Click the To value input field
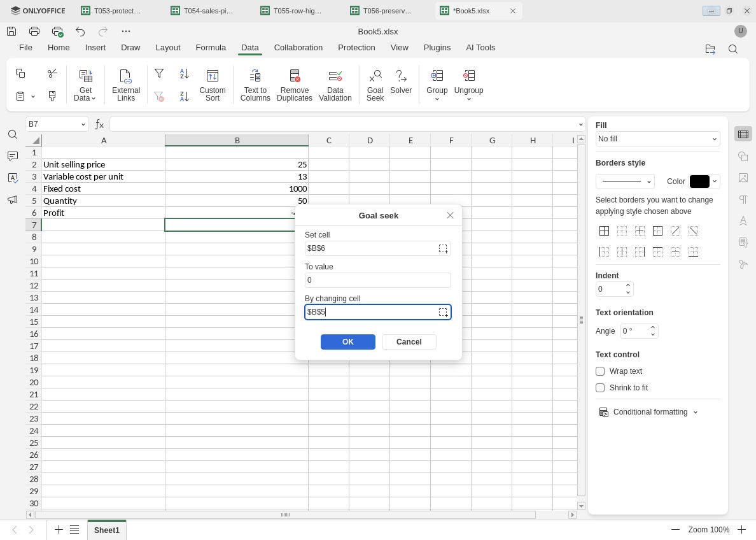Screen dimensions: 756x540 click(x=377, y=280)
